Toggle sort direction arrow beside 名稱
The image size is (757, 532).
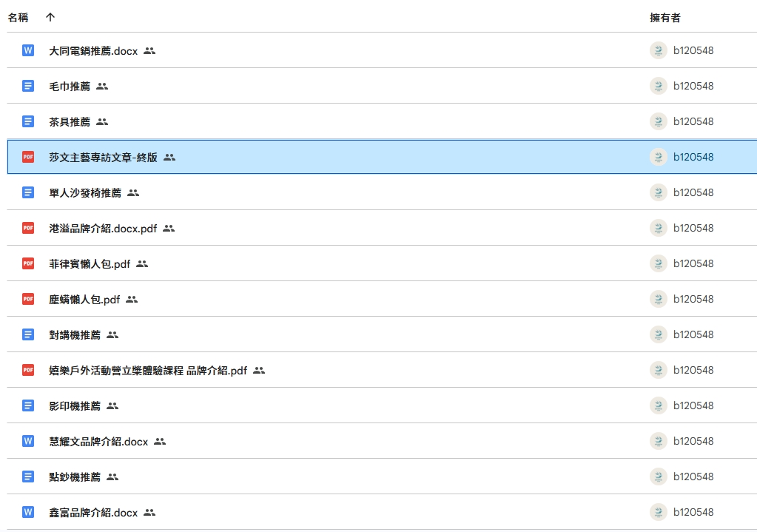[50, 17]
